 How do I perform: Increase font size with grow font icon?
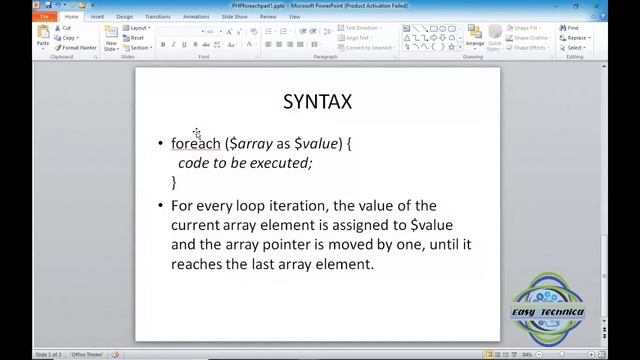[x=229, y=31]
